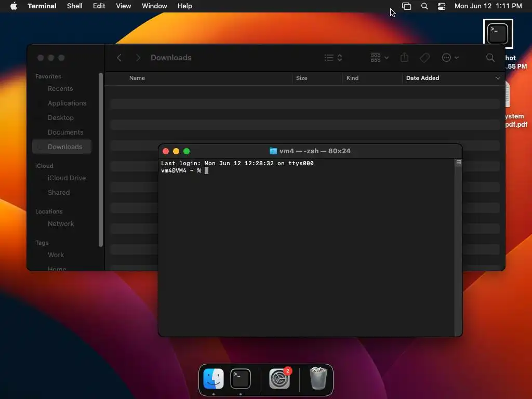Image resolution: width=532 pixels, height=399 pixels.
Task: Click the Terminal title vm4 — -zsh — 80×24
Action: click(x=314, y=151)
